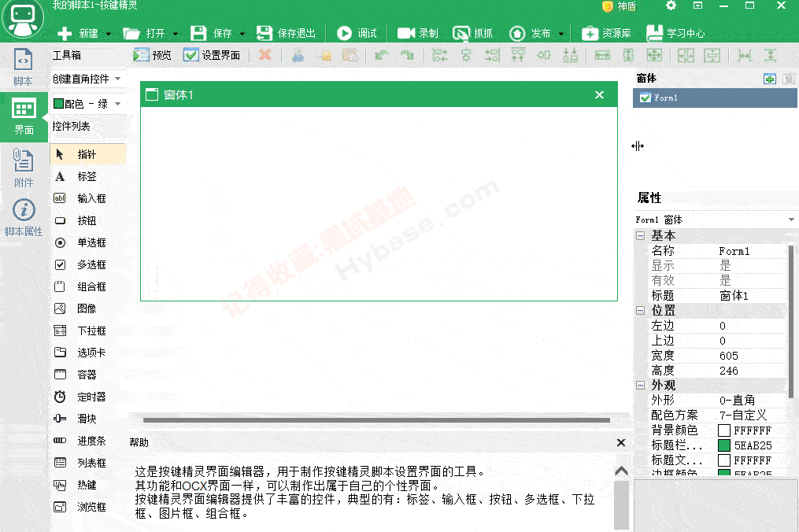Open dropdown arrow next to 打开

(x=176, y=34)
